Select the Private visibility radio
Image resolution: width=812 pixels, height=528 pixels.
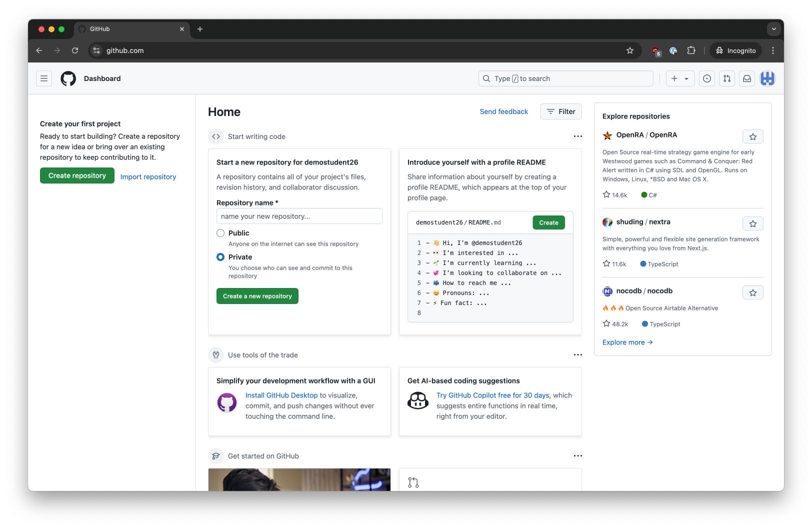click(x=220, y=257)
